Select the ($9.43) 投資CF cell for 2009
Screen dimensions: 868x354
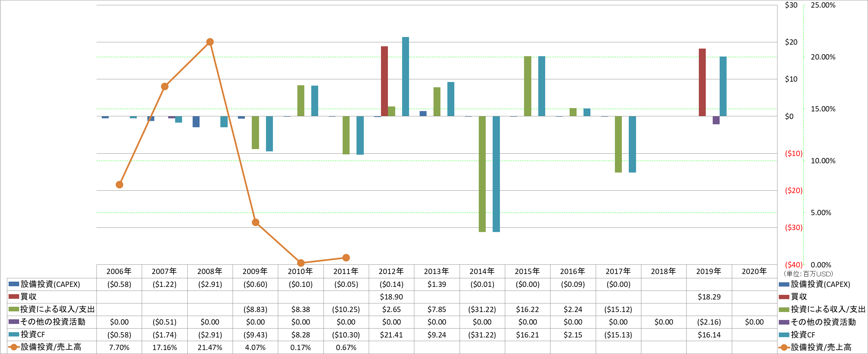(x=255, y=335)
